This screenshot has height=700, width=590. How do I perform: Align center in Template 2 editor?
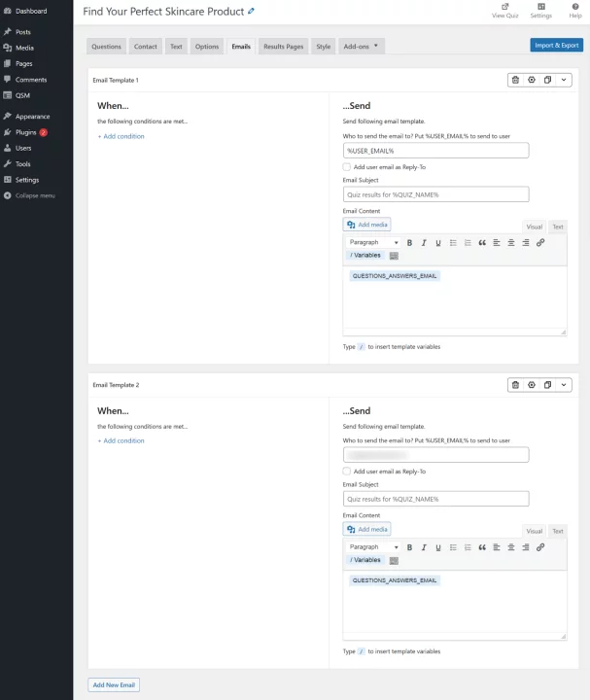click(x=511, y=547)
